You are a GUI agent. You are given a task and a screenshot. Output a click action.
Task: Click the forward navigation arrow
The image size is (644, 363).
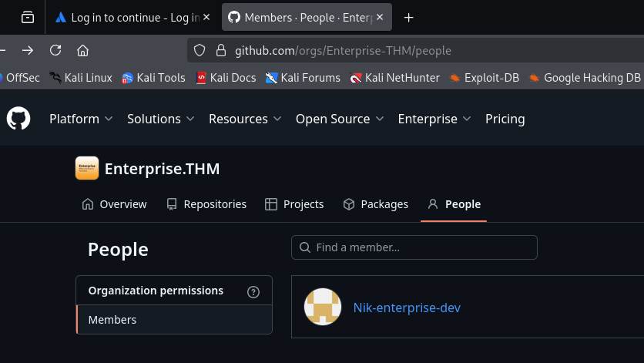coord(28,50)
